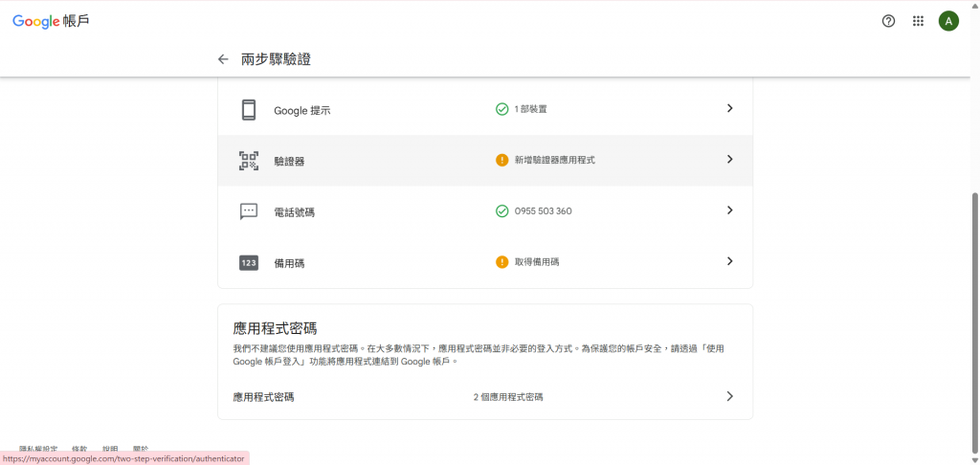980x465 pixels.
Task: Open the Google help question mark icon
Action: coord(888,21)
